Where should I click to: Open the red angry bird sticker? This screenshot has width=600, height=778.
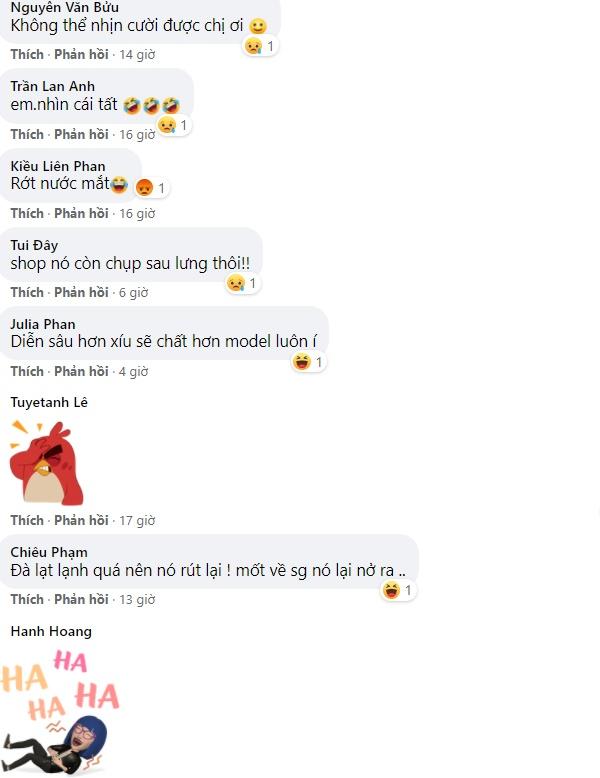coord(47,462)
